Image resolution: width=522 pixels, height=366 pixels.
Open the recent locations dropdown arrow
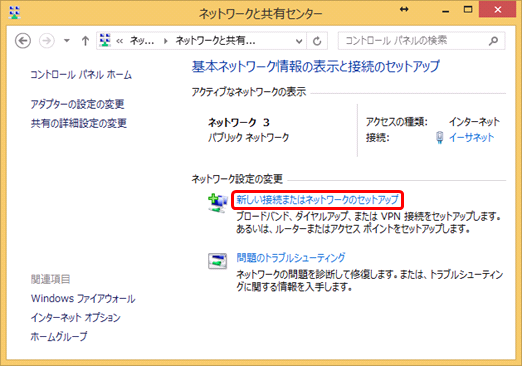pyautogui.click(x=67, y=41)
